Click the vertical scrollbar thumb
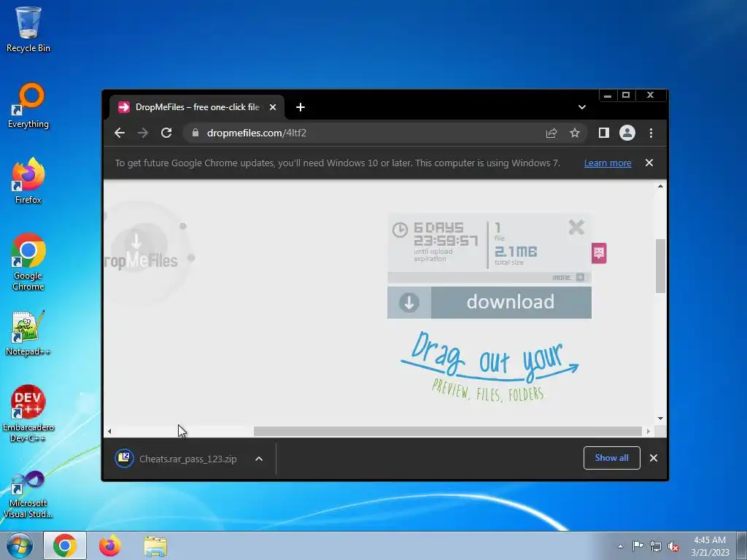The height and width of the screenshot is (560, 747). tap(660, 265)
